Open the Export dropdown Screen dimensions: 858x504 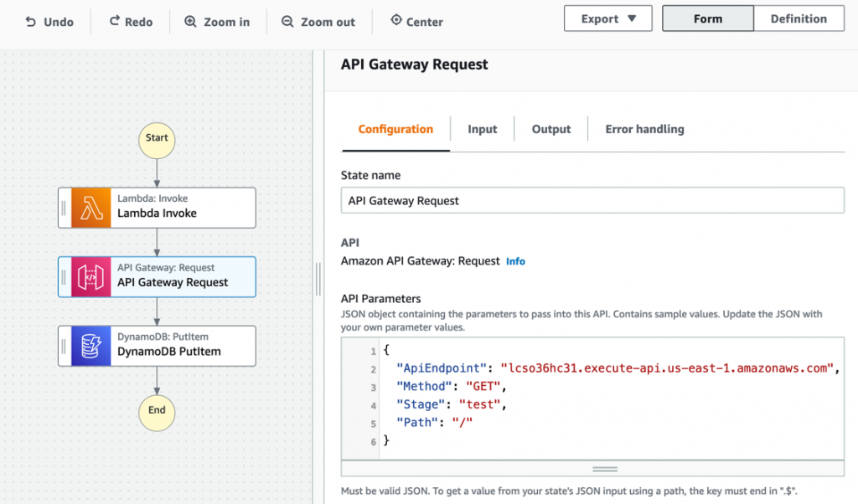(x=607, y=18)
